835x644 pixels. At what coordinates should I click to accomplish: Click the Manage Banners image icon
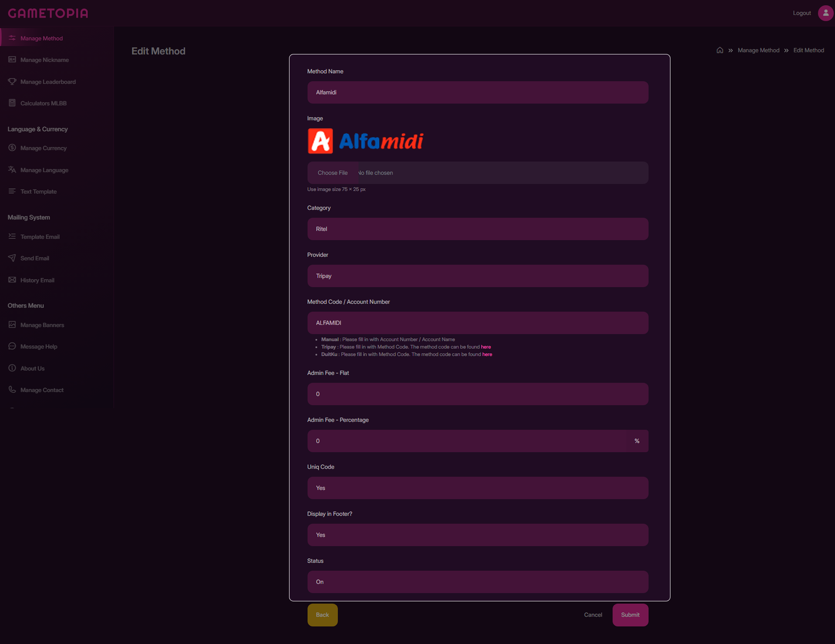point(12,325)
